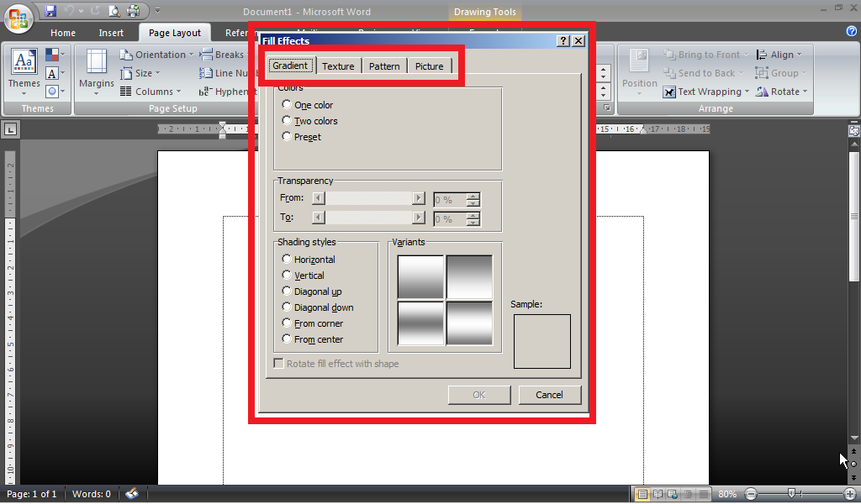Click the Save icon on Quick Access toolbar

tap(50, 10)
